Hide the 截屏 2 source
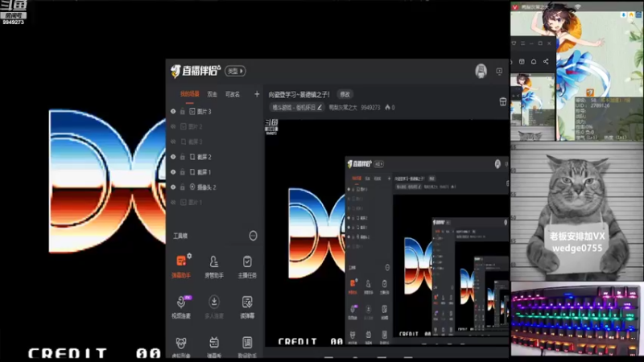This screenshot has height=362, width=644. tap(173, 157)
